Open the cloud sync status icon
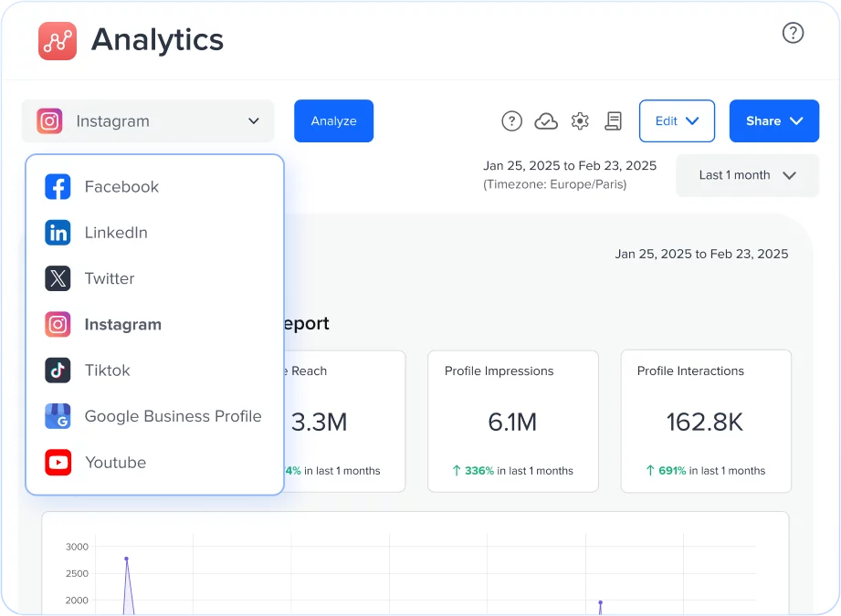 coord(546,120)
